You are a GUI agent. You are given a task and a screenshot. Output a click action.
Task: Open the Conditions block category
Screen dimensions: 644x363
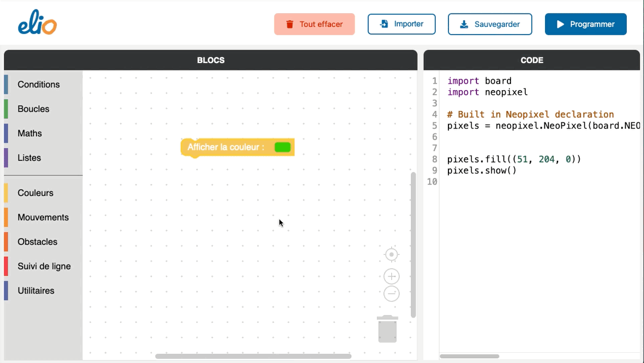click(39, 85)
